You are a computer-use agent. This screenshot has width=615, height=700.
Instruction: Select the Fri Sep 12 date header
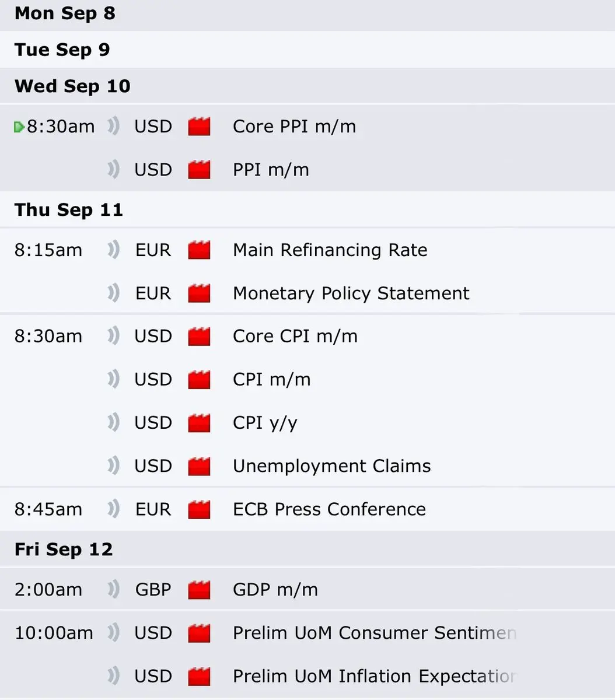pyautogui.click(x=307, y=549)
